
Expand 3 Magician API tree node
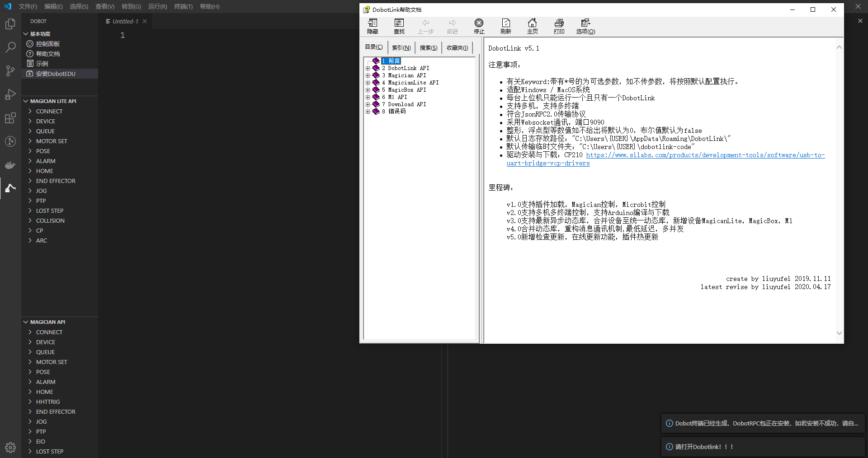368,75
